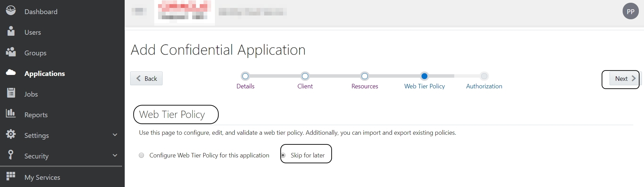Open the PP user avatar menu
Image resolution: width=644 pixels, height=187 pixels.
(x=630, y=11)
